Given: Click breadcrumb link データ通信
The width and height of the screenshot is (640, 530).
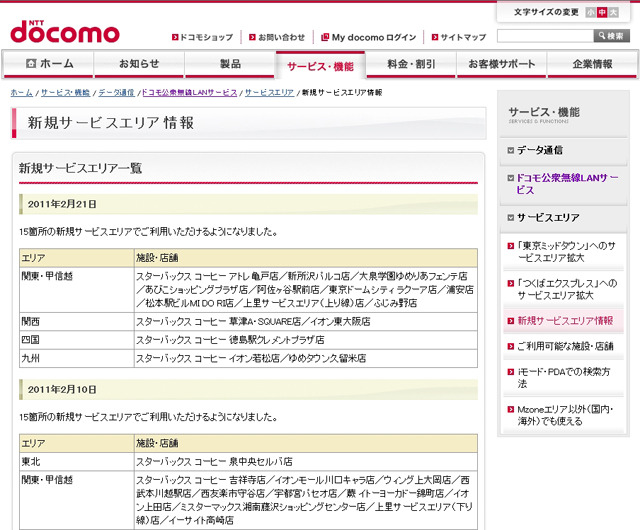Looking at the screenshot, I should [x=116, y=93].
